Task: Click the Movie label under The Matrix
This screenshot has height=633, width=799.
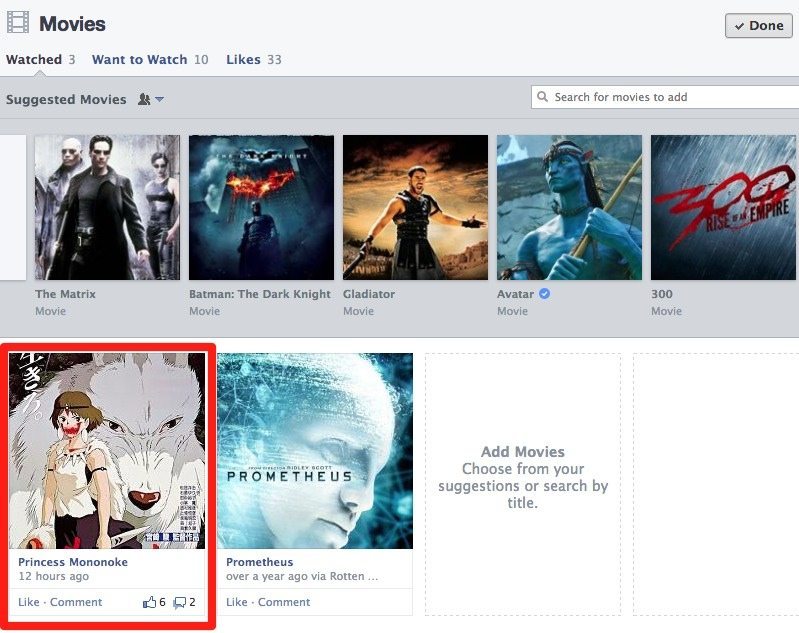Action: click(50, 311)
